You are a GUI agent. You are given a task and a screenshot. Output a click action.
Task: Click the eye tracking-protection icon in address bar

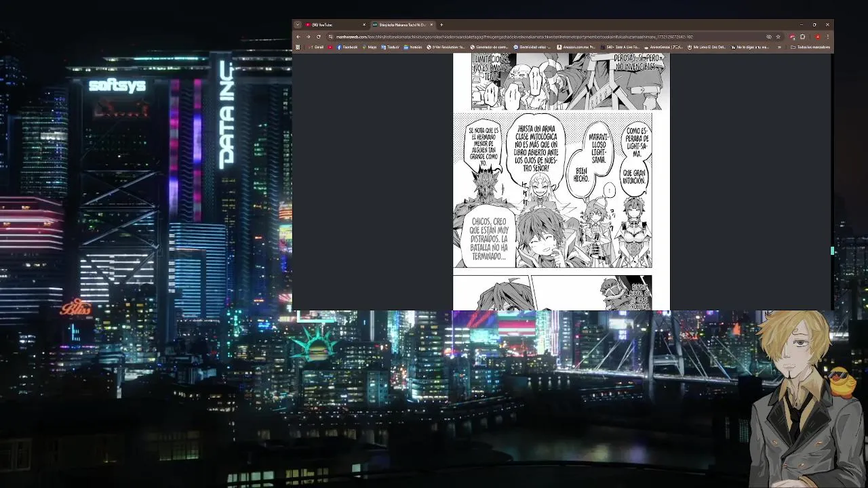pos(768,37)
